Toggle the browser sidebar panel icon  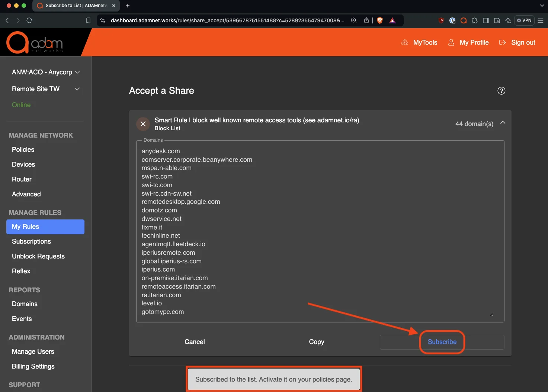tap(485, 20)
